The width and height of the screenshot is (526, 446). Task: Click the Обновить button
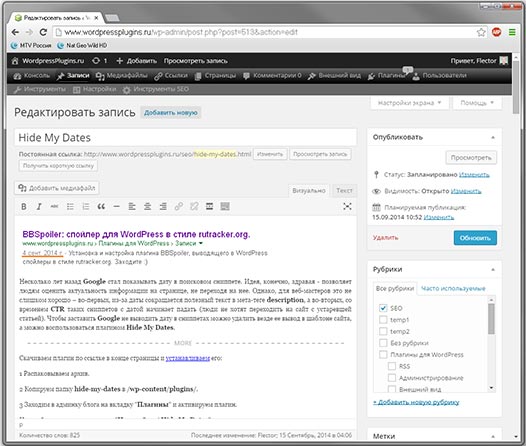475,238
